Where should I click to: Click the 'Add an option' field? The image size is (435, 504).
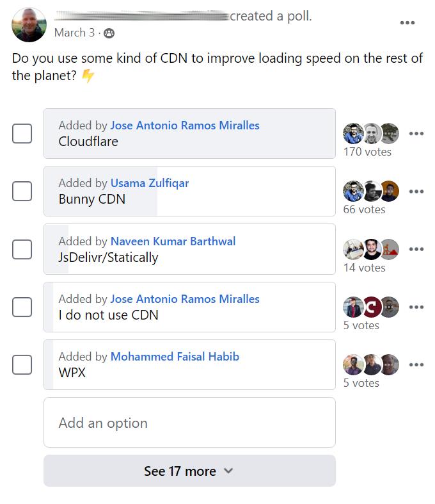[189, 423]
